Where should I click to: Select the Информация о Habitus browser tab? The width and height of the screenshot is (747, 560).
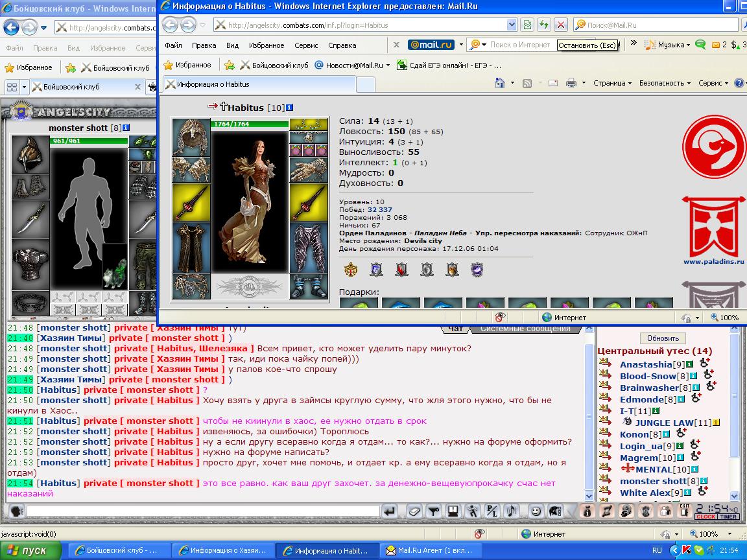click(259, 84)
